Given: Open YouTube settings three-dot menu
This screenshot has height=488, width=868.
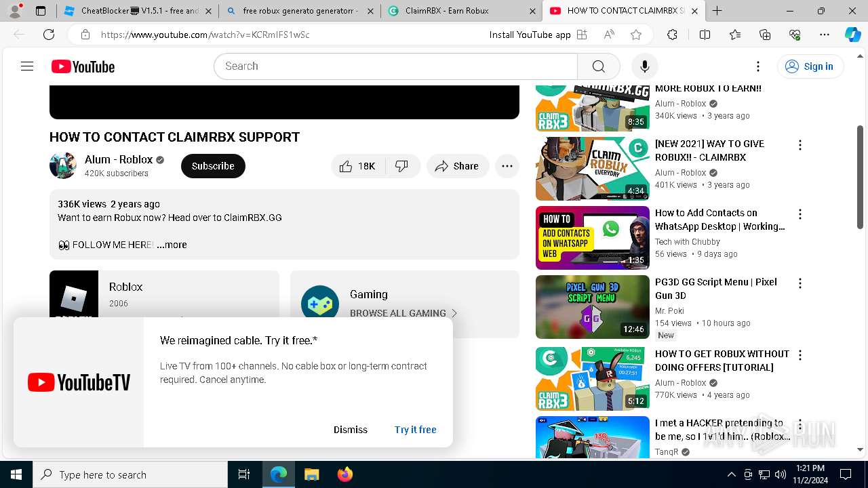Looking at the screenshot, I should (758, 66).
